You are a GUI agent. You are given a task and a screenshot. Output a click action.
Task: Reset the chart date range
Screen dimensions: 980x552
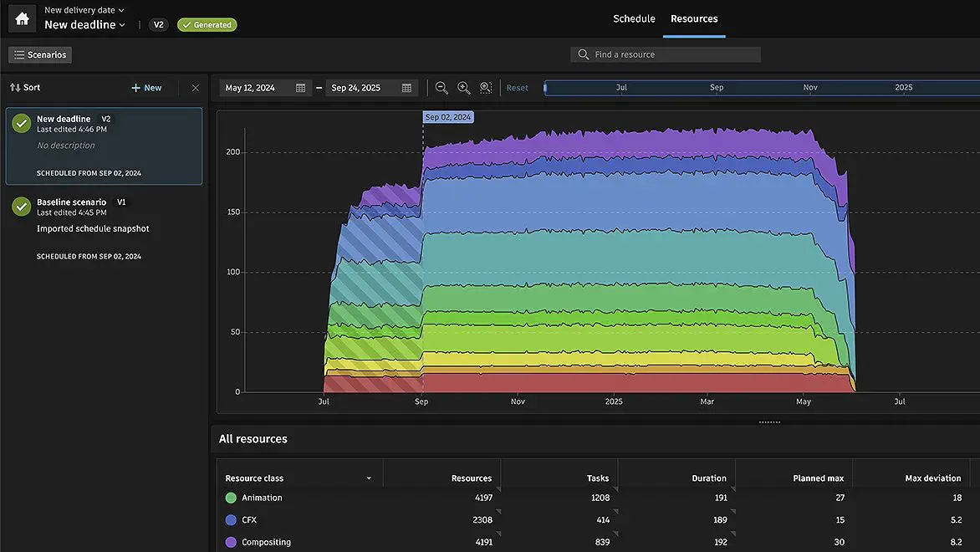click(x=518, y=88)
